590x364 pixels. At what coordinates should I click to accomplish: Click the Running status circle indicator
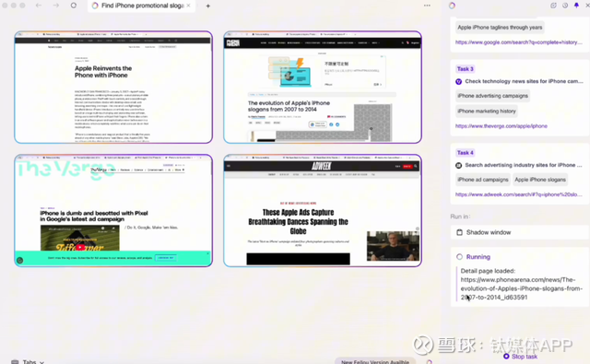click(459, 257)
